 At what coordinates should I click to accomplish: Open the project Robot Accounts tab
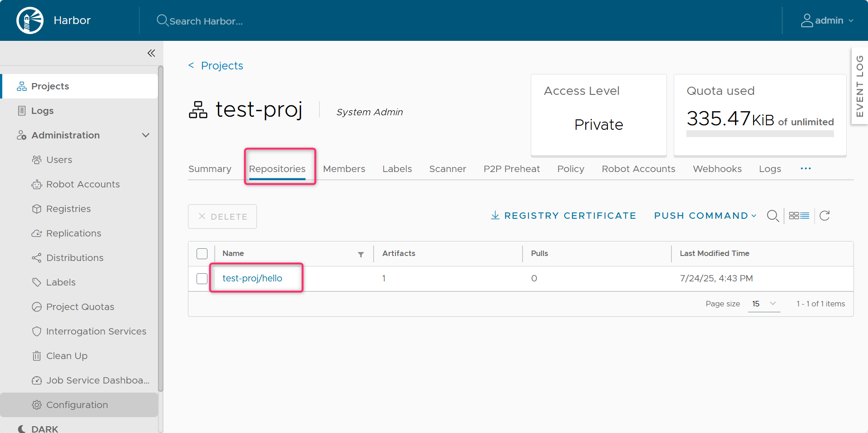point(638,169)
